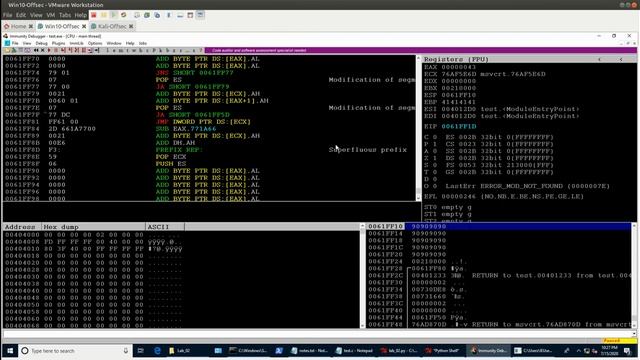Viewport: 640px width, 360px height.
Task: Open the Task View taskbar icon
Action: (140, 351)
